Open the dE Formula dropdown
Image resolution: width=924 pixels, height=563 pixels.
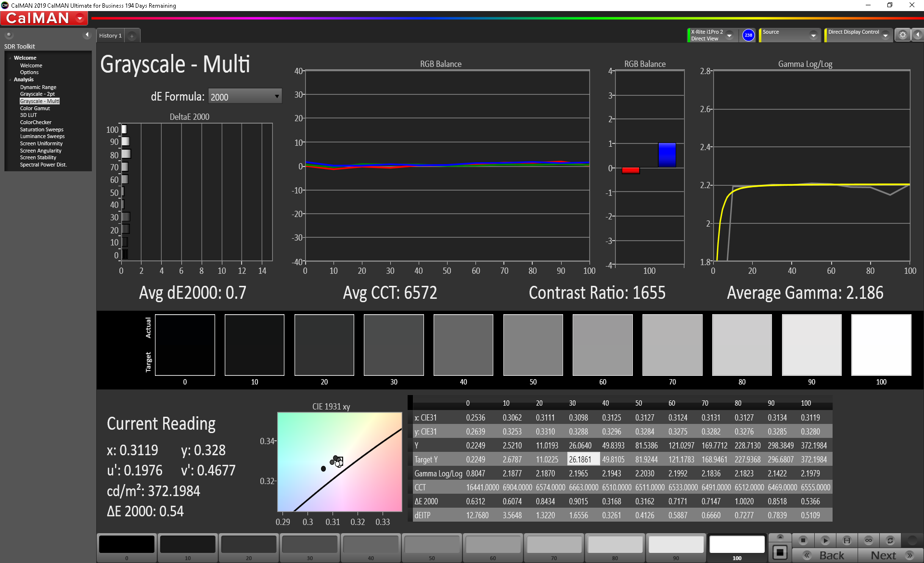click(244, 97)
